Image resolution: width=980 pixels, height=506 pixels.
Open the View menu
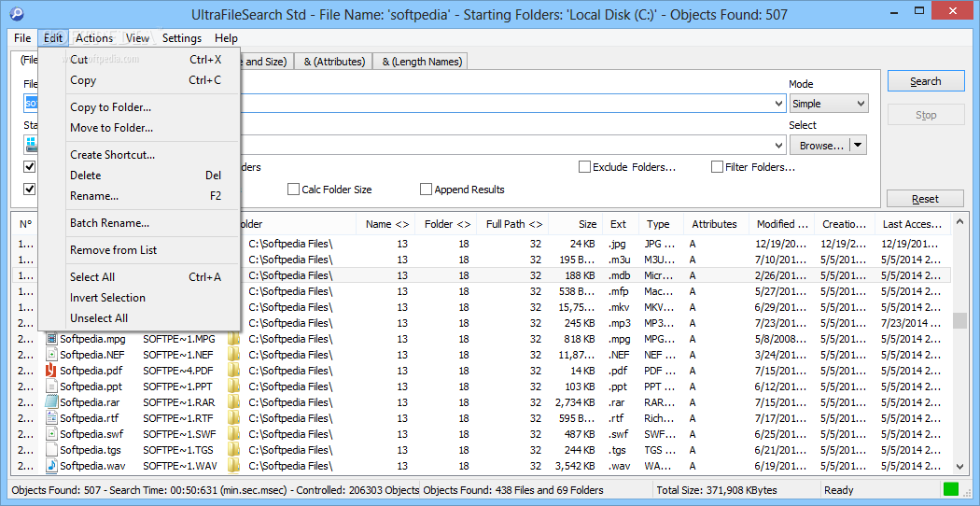coord(137,38)
